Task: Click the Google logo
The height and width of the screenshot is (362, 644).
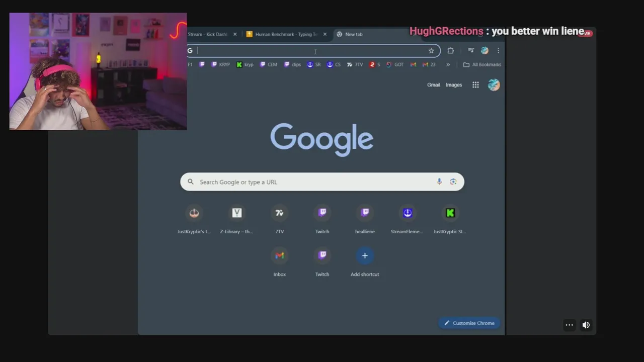Action: click(322, 139)
